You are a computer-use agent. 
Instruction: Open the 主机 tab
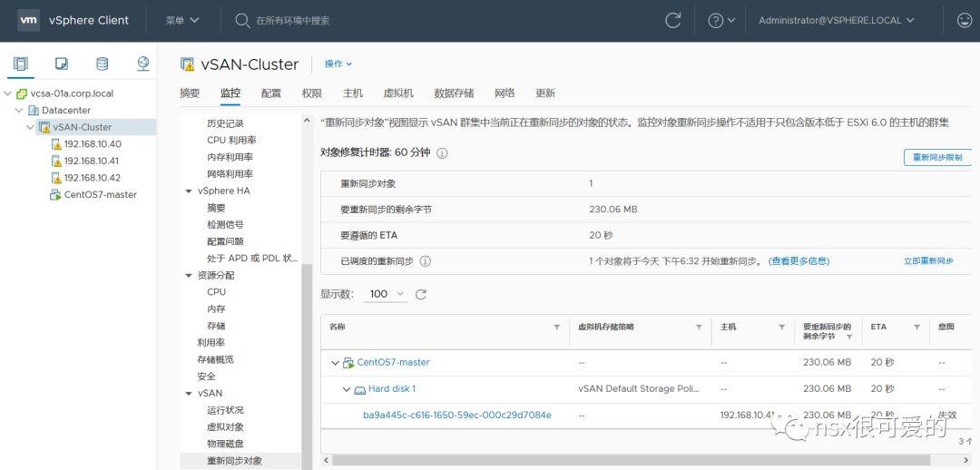pyautogui.click(x=352, y=93)
